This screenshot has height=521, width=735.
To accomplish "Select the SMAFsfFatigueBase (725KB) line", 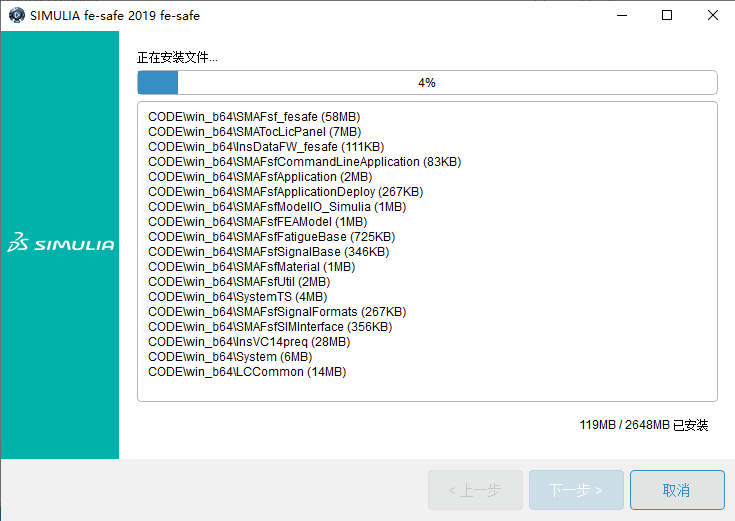I will click(271, 237).
